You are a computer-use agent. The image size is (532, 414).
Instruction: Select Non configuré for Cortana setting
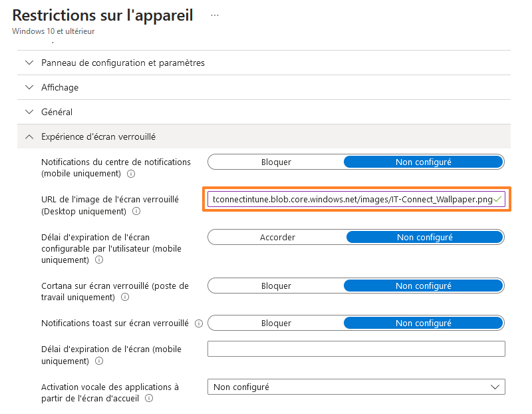[x=423, y=286]
